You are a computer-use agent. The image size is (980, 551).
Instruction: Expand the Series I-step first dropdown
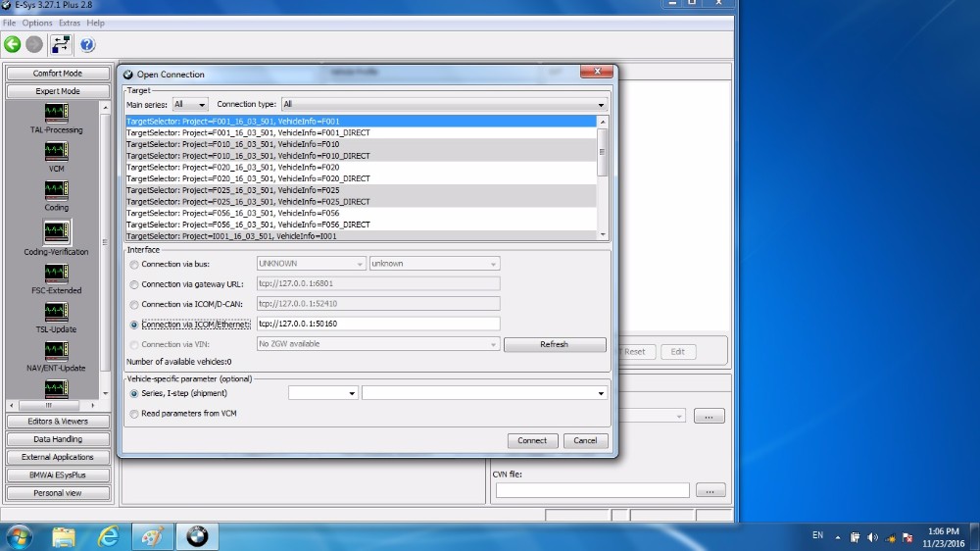[322, 393]
